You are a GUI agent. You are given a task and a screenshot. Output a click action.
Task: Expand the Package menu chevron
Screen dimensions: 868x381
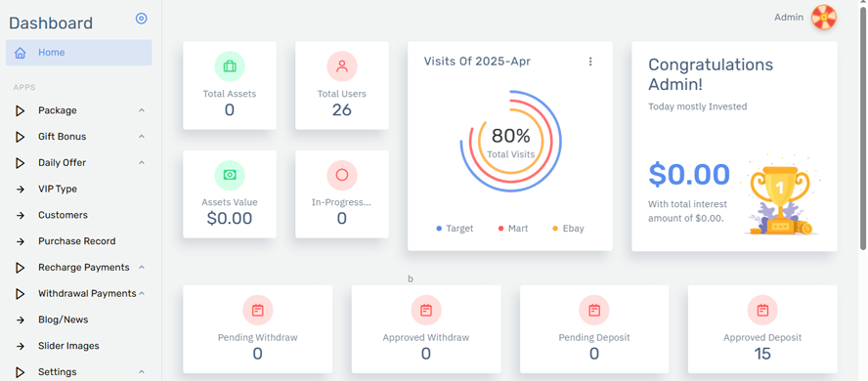(142, 110)
